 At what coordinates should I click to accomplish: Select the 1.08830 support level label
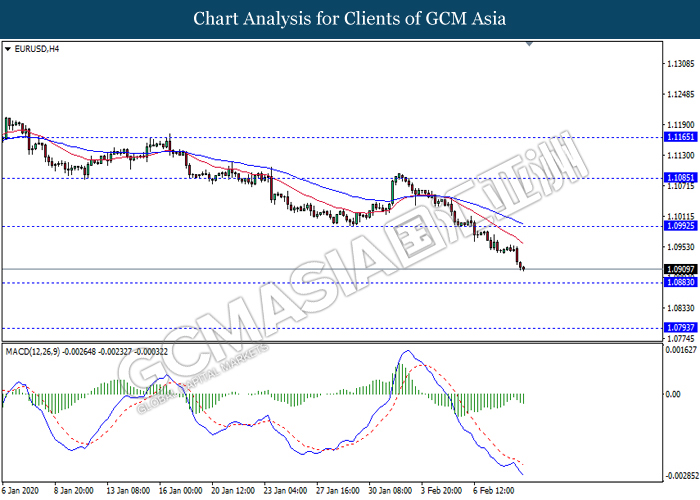680,282
